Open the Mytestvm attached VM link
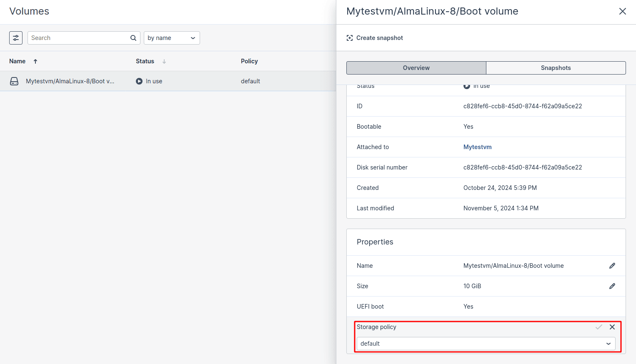 477,147
